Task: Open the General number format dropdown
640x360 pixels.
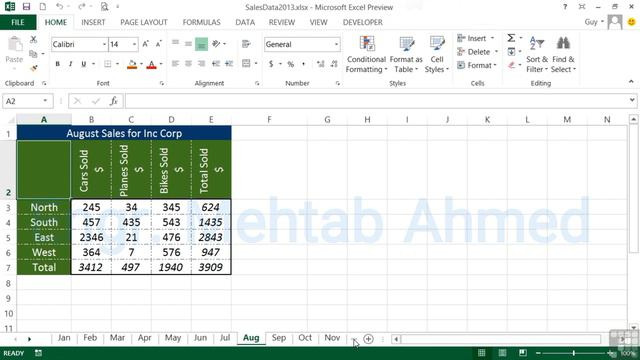Action: (336, 44)
